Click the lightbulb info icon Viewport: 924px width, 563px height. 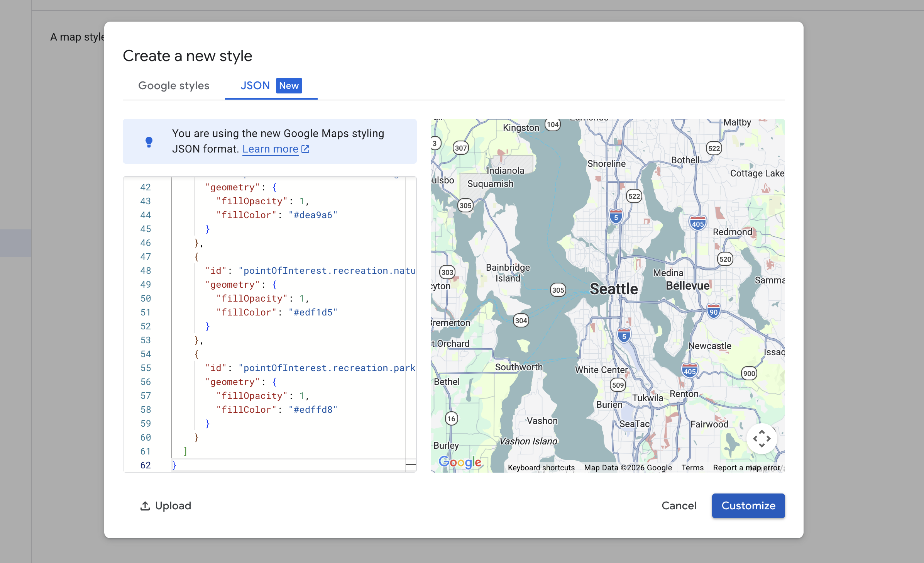coord(149,142)
